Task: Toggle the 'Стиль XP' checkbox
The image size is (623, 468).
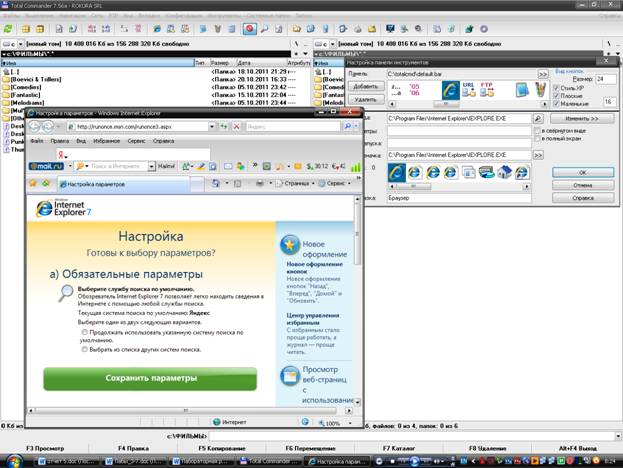Action: click(x=556, y=88)
